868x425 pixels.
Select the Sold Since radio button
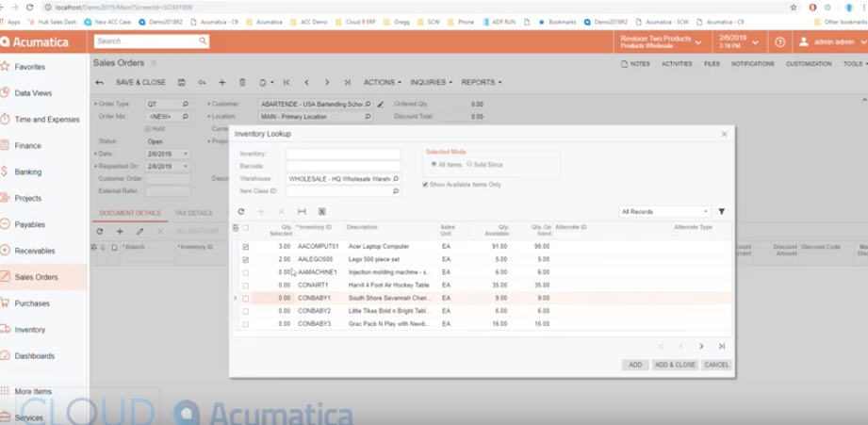(x=469, y=164)
